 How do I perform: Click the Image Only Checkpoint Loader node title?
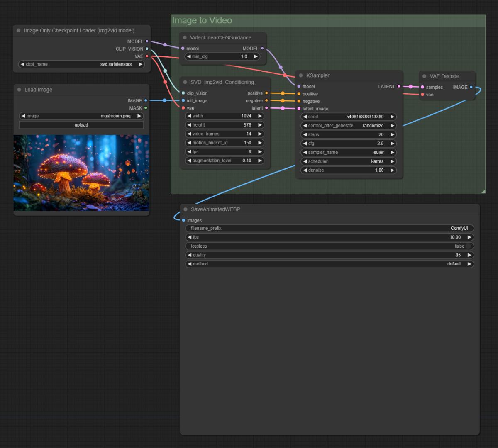click(79, 30)
